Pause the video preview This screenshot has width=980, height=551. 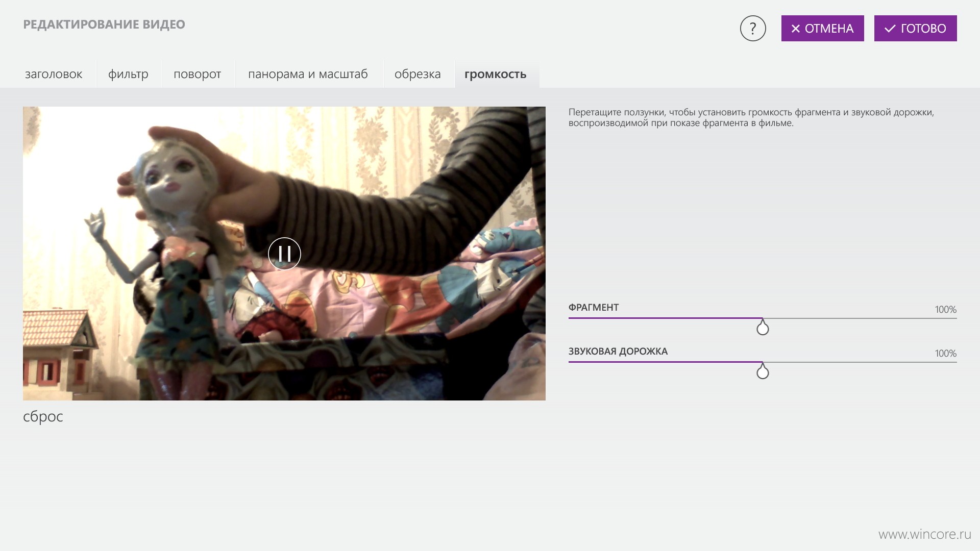284,254
